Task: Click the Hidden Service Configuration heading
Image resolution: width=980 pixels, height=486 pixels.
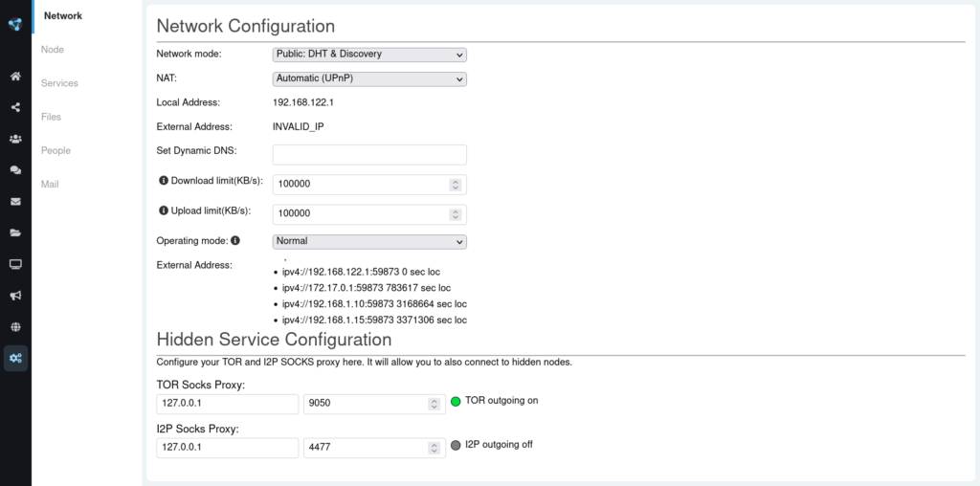Action: pyautogui.click(x=274, y=340)
